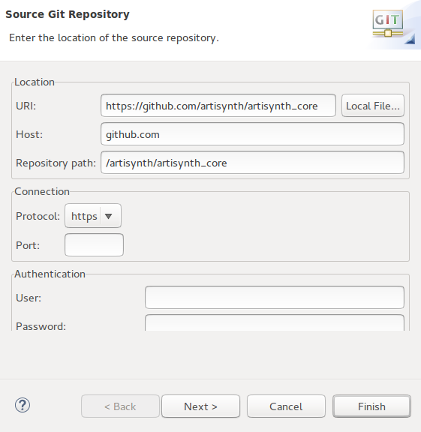Viewport: 421px width, 432px height.
Task: Click Finish to complete the clone wizard
Action: (x=371, y=406)
